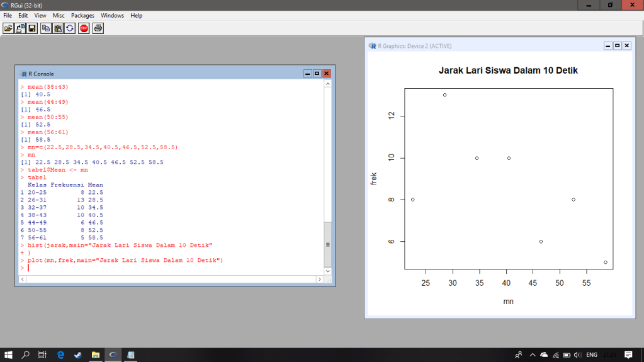Screen dimensions: 644x362
Task: Click the Paste clipboard toolbar icon
Action: [x=58, y=28]
